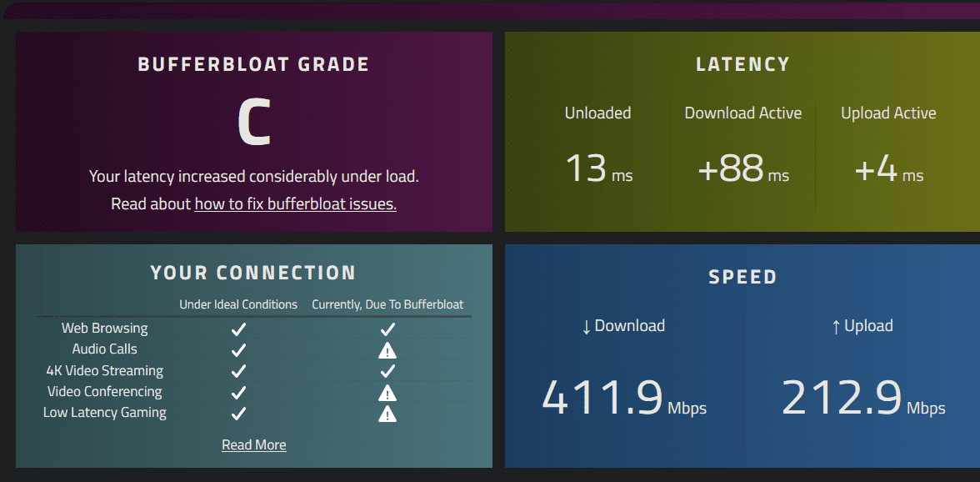Select the 411.9 Mbps download speed value
980x482 pixels.
[x=623, y=399]
